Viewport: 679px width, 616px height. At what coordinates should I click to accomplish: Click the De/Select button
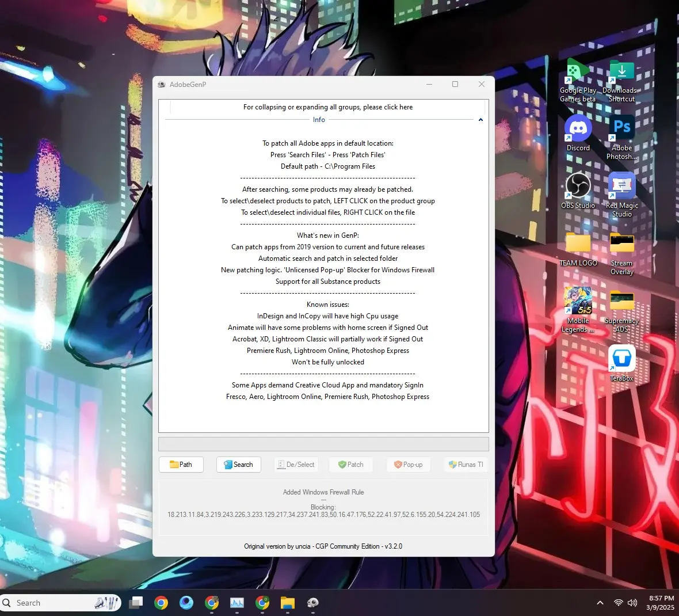296,465
